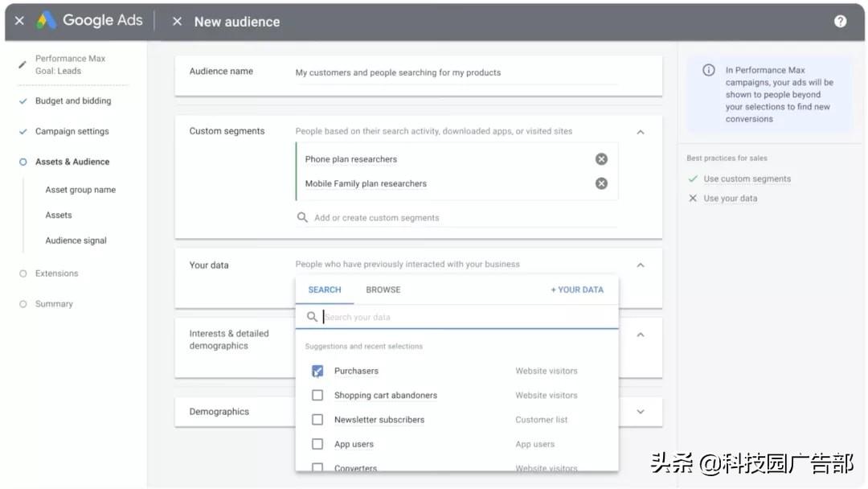Remove the Mobile Family plan researchers segment

[x=601, y=183]
